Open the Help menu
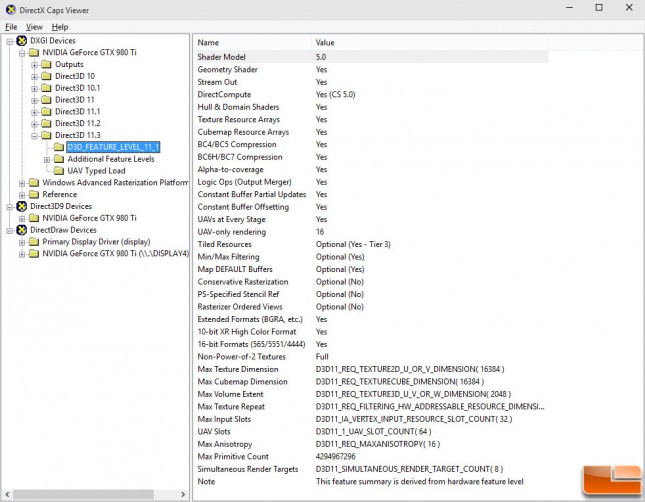The image size is (645, 502). coord(60,27)
